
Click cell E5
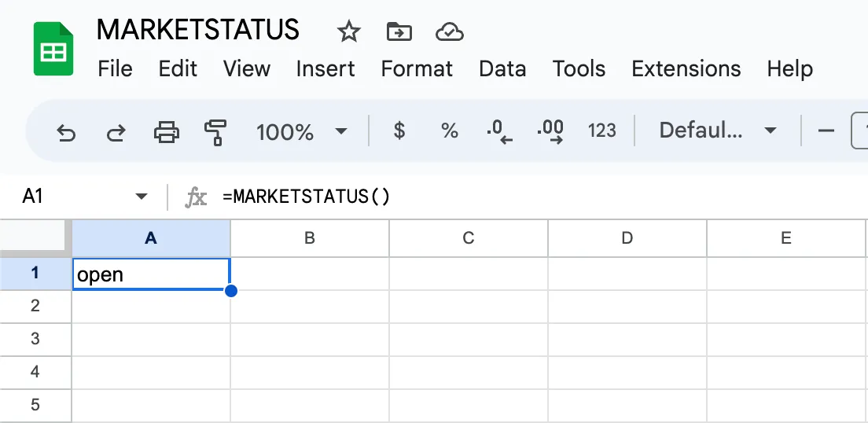click(x=786, y=405)
